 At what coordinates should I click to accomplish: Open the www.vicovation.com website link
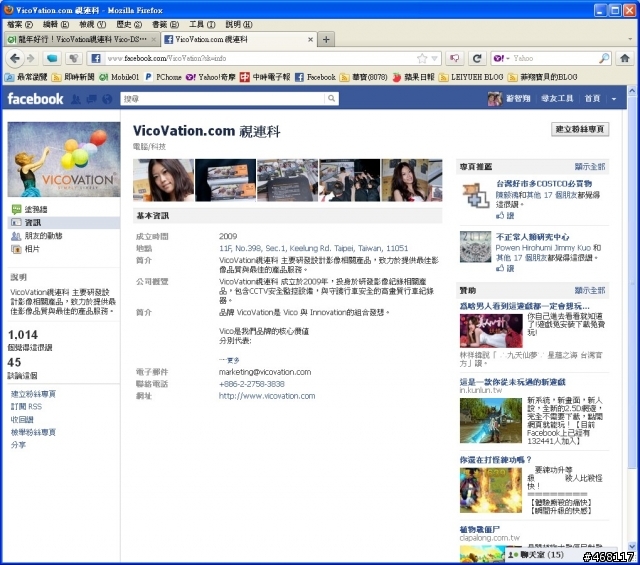[267, 396]
